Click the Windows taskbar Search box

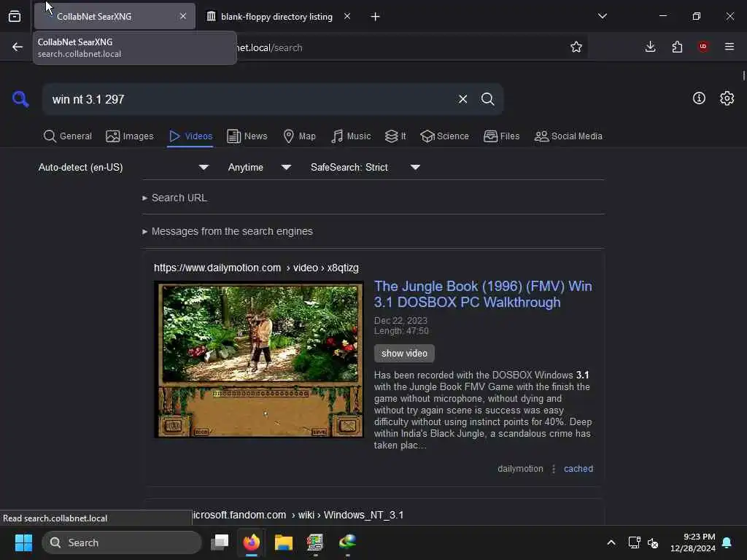[122, 542]
